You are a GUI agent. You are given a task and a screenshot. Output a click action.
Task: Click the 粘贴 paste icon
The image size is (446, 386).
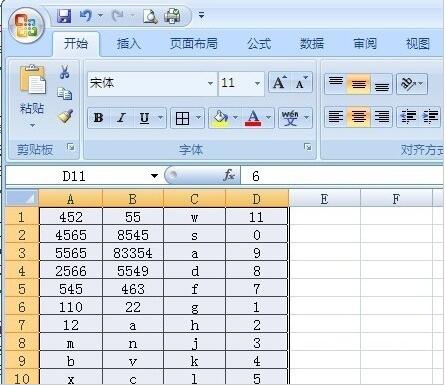(x=32, y=79)
